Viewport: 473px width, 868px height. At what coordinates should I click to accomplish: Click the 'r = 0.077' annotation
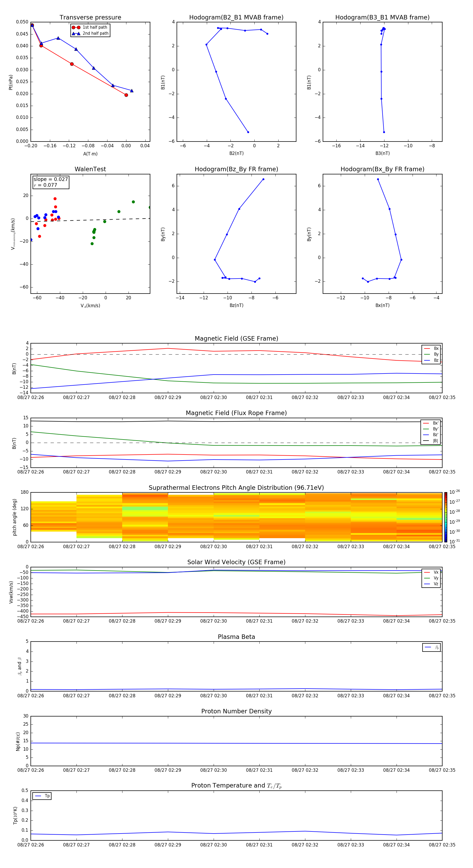point(45,185)
